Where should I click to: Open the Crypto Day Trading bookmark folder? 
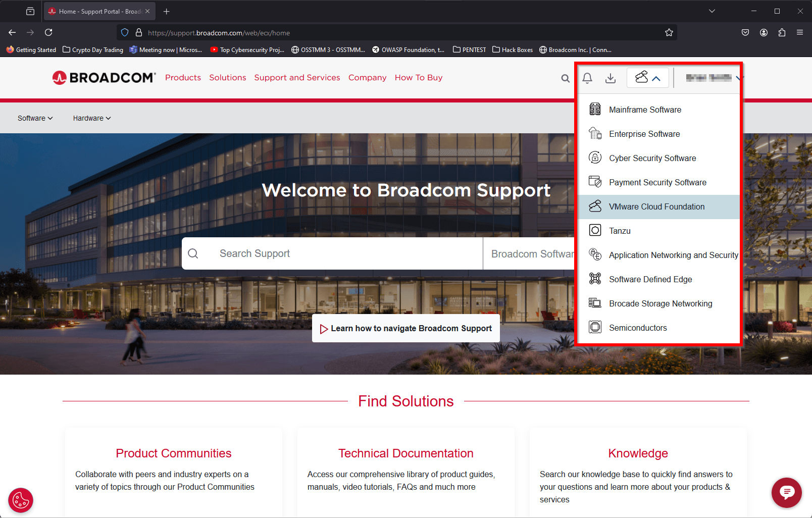(93, 49)
